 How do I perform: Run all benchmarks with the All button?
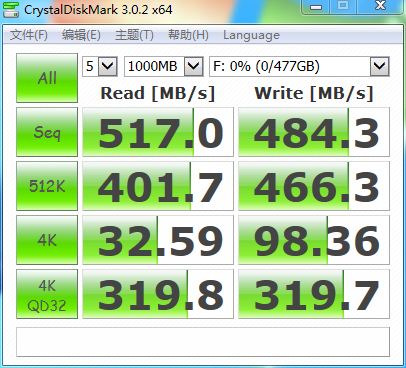pos(47,78)
